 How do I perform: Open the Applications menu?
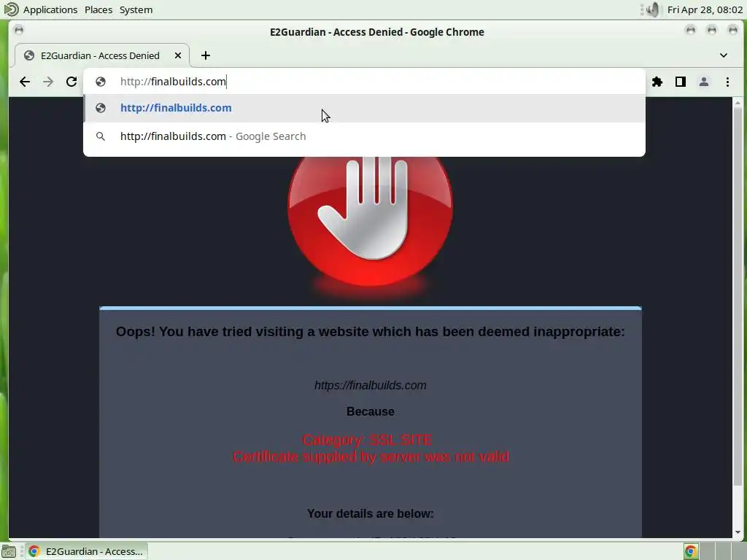[x=50, y=9]
